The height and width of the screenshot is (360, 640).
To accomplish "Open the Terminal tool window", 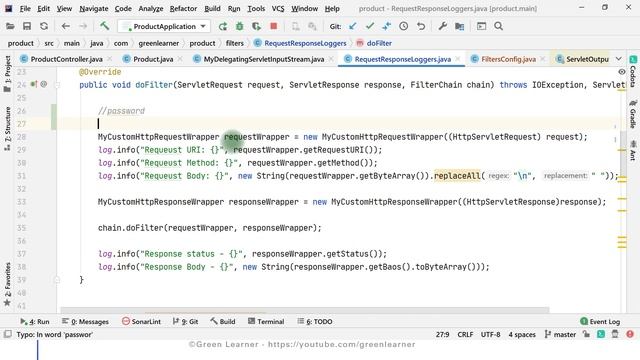I will click(x=266, y=322).
